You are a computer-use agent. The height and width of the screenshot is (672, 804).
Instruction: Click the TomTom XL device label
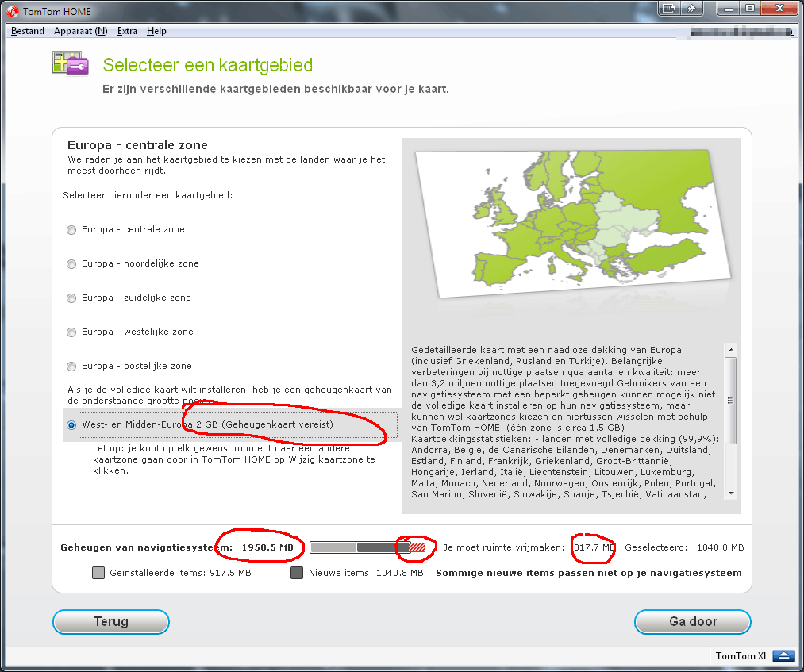(741, 656)
